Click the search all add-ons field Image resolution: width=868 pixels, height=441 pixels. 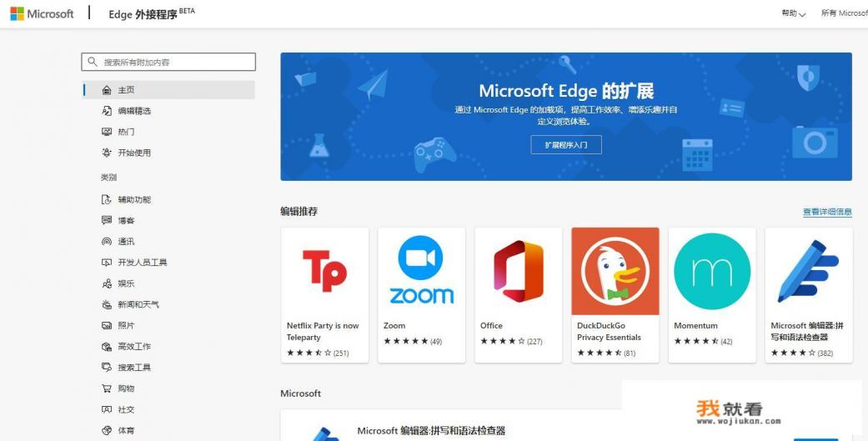pos(168,62)
